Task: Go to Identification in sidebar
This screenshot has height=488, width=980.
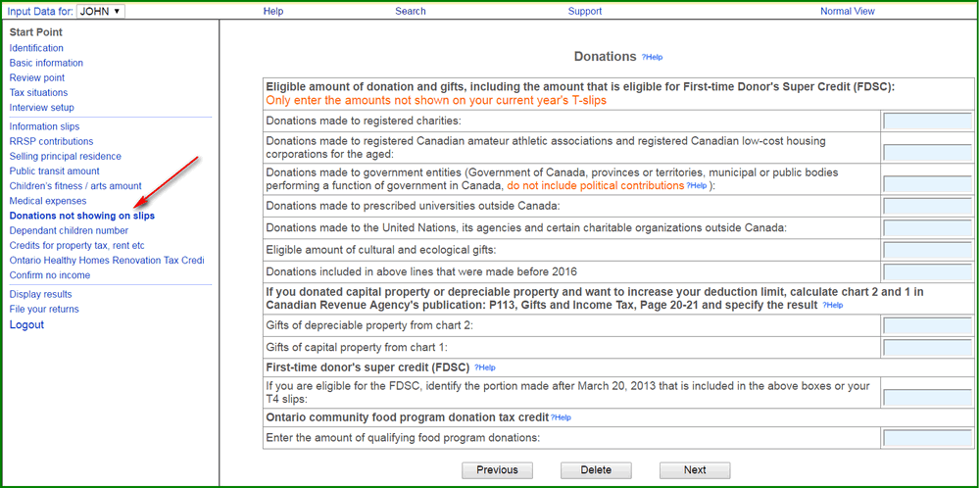Action: [36, 48]
